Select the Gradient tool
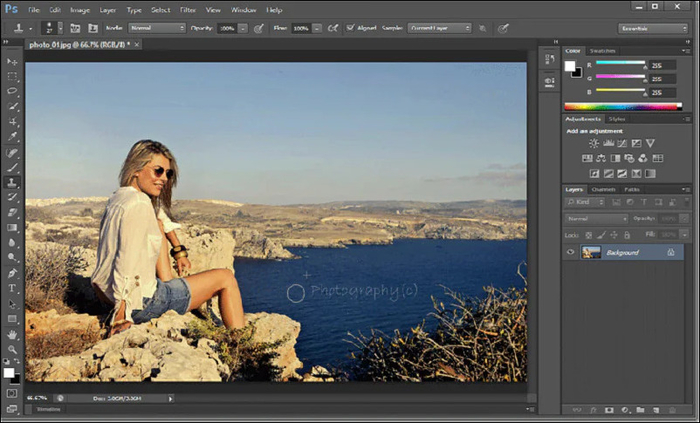700x423 pixels. coord(12,228)
